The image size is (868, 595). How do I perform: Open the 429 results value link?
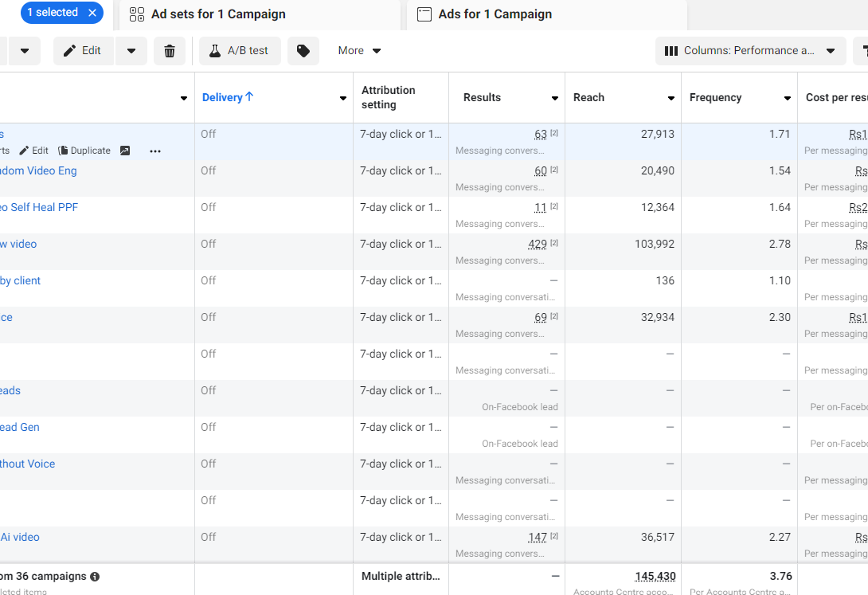[538, 244]
